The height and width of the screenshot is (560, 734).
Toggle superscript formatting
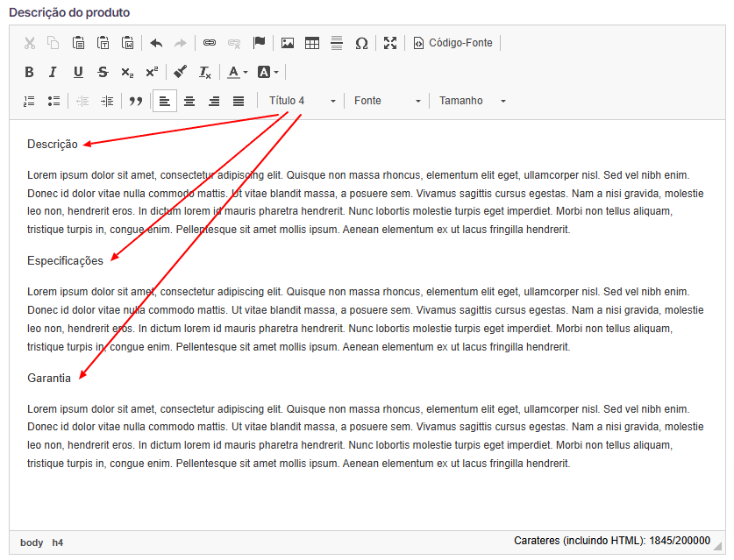coord(152,72)
